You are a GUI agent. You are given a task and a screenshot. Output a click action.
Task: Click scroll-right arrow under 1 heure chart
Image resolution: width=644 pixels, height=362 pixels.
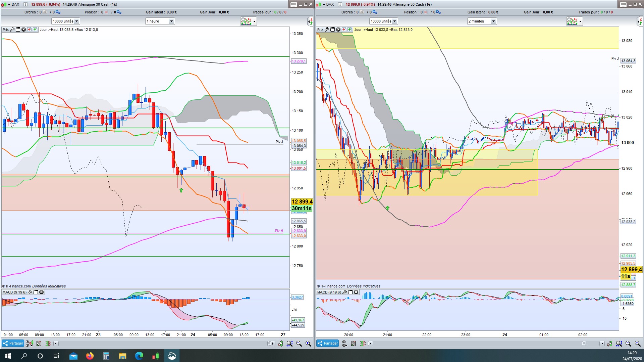click(x=272, y=344)
